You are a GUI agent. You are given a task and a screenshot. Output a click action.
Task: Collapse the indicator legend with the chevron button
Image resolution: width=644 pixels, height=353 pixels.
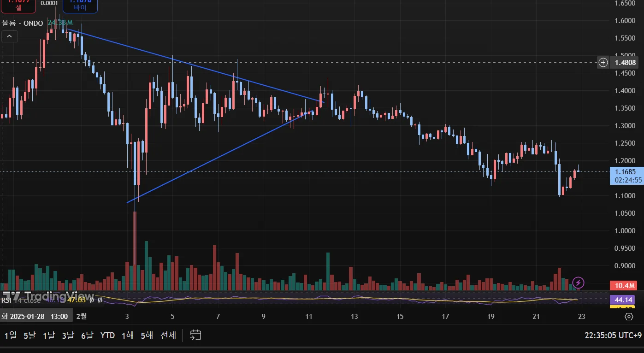coord(10,36)
